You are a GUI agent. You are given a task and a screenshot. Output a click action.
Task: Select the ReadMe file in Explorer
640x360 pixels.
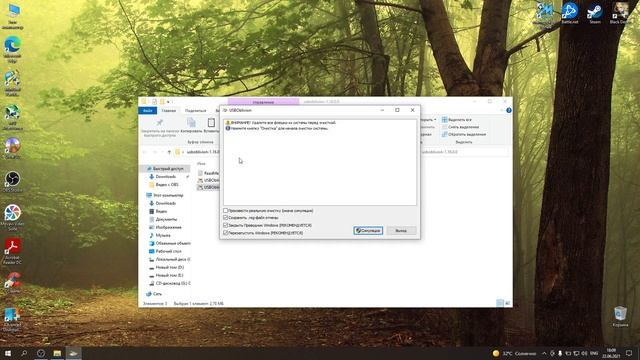(209, 173)
